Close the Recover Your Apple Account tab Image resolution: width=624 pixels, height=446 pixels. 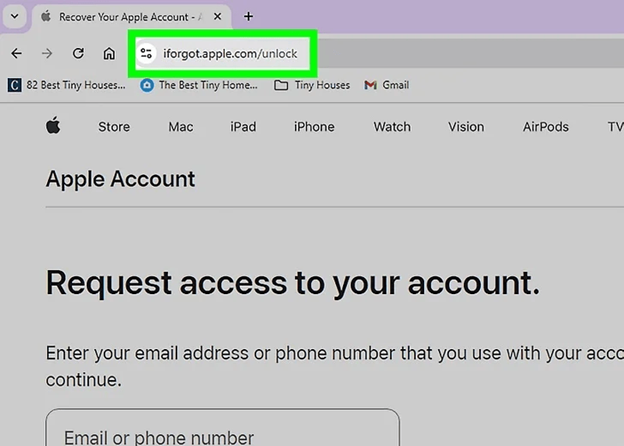(217, 17)
